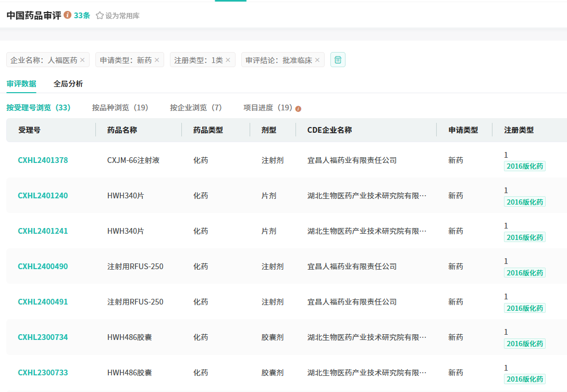The width and height of the screenshot is (567, 392).
Task: Click the star icon to set as favorite library
Action: 100,16
